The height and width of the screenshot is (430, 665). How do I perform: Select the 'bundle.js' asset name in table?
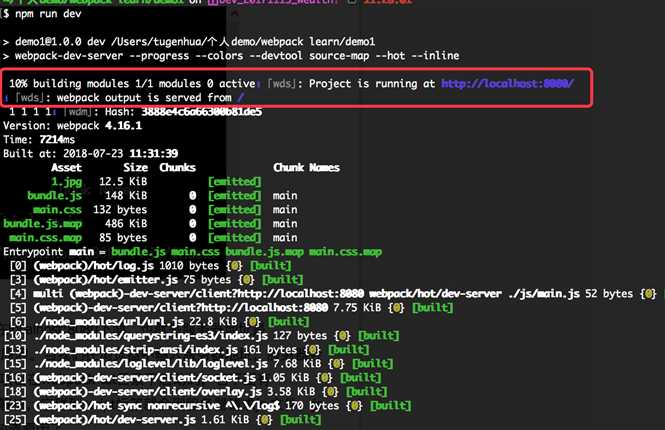tap(54, 195)
